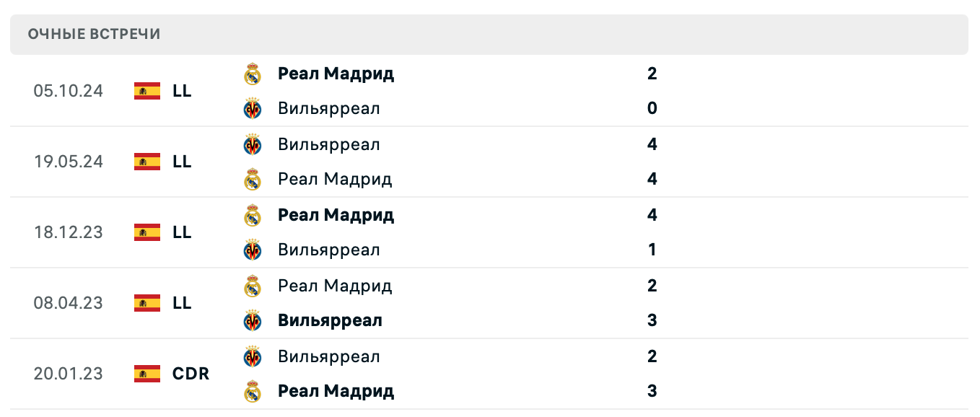Select the 18.12.23 match date
980x417 pixels.
(x=68, y=232)
